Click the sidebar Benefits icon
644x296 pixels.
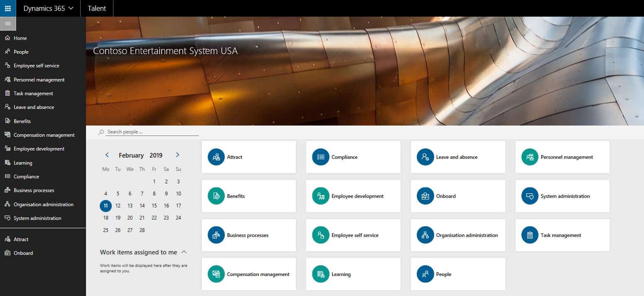[7, 121]
